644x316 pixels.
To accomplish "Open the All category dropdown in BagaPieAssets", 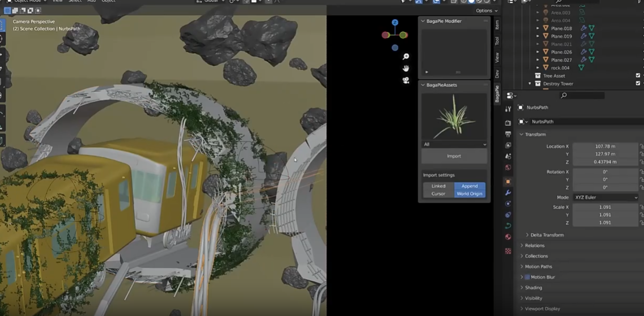I will tap(454, 145).
